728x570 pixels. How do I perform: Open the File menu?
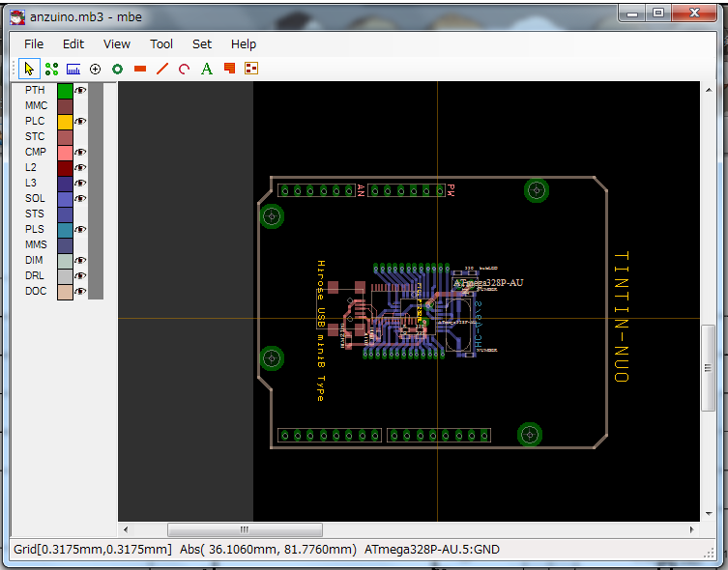pyautogui.click(x=34, y=44)
